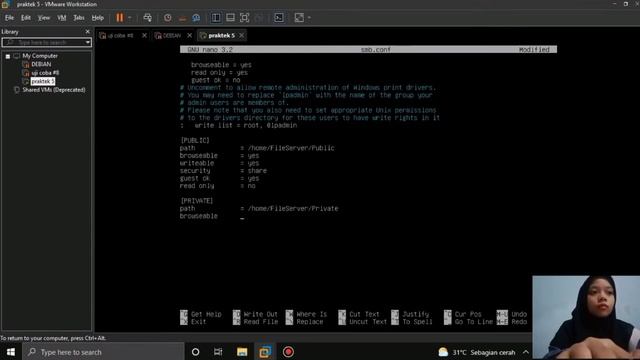Open the Edit menu
Screen dimensions: 640x360
(26, 18)
